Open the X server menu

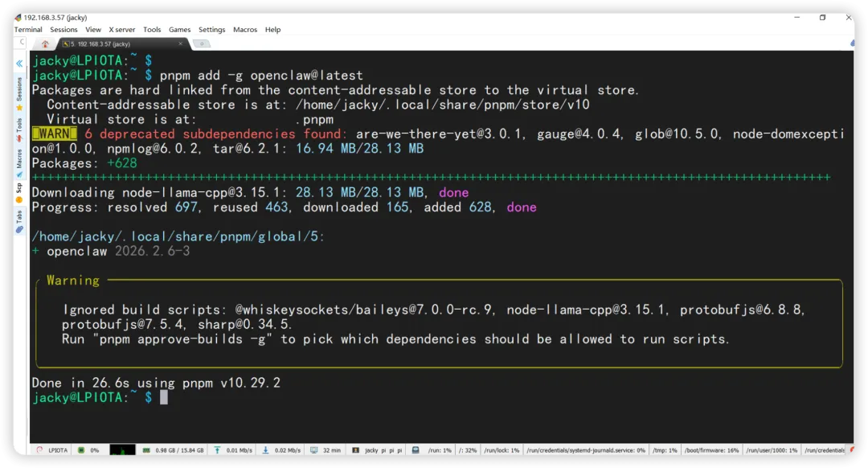122,30
